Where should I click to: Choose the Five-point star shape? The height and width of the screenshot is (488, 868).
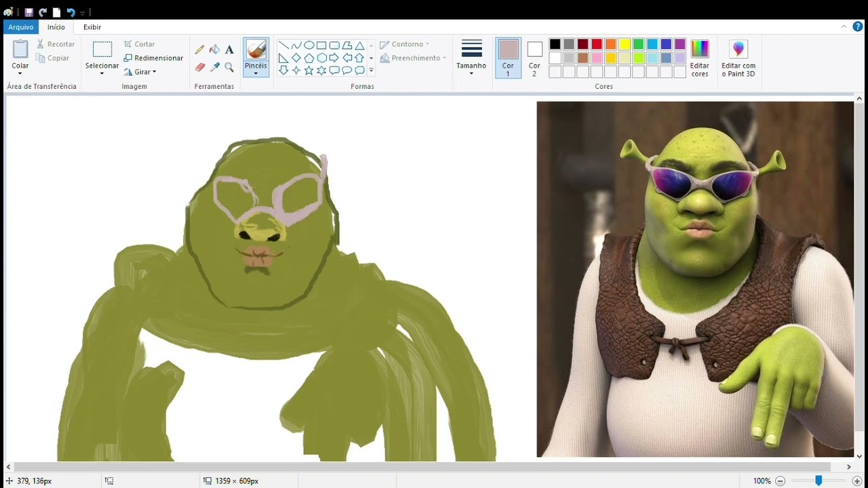tap(309, 70)
